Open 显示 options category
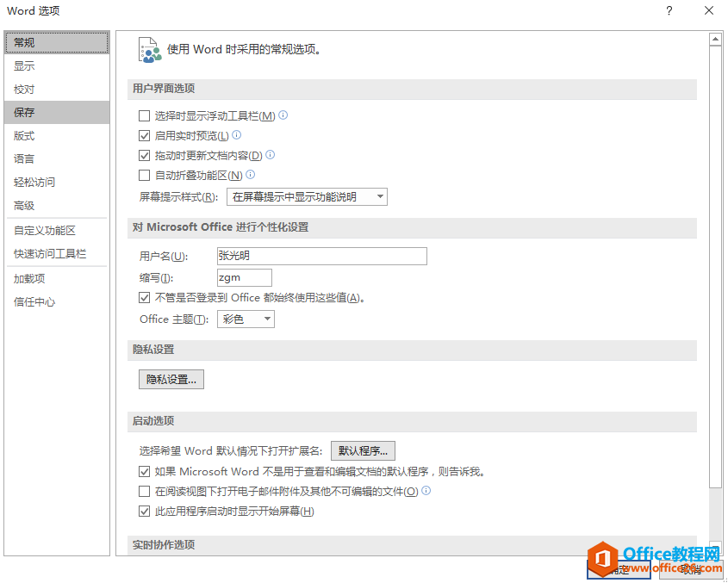The image size is (728, 583). (57, 66)
